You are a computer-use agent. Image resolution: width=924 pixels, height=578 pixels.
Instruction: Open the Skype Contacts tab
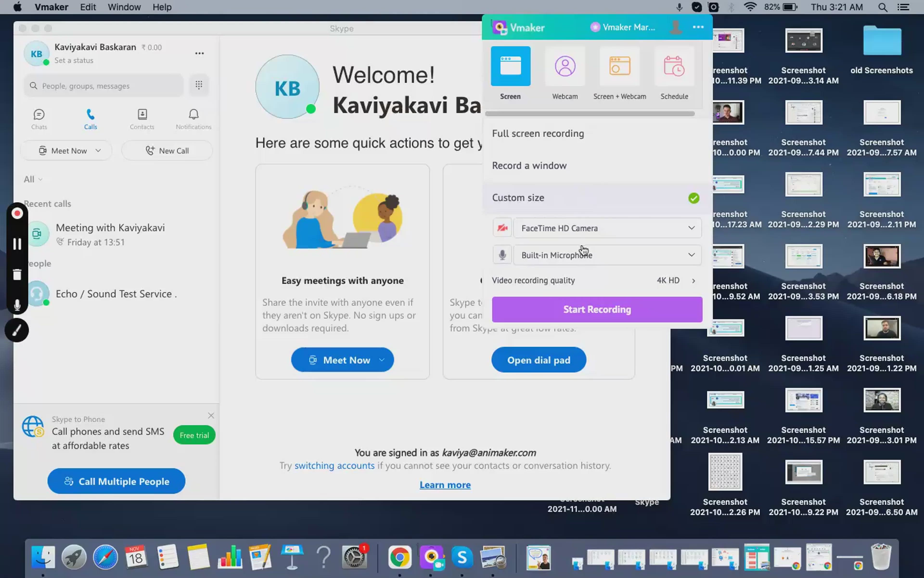[x=142, y=119]
